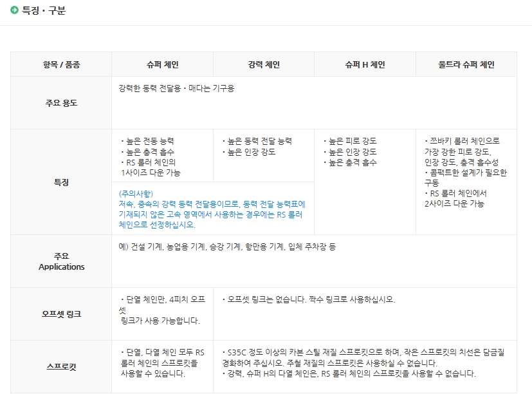Click the 특징 row header cell
The height and width of the screenshot is (394, 532).
pyautogui.click(x=61, y=182)
